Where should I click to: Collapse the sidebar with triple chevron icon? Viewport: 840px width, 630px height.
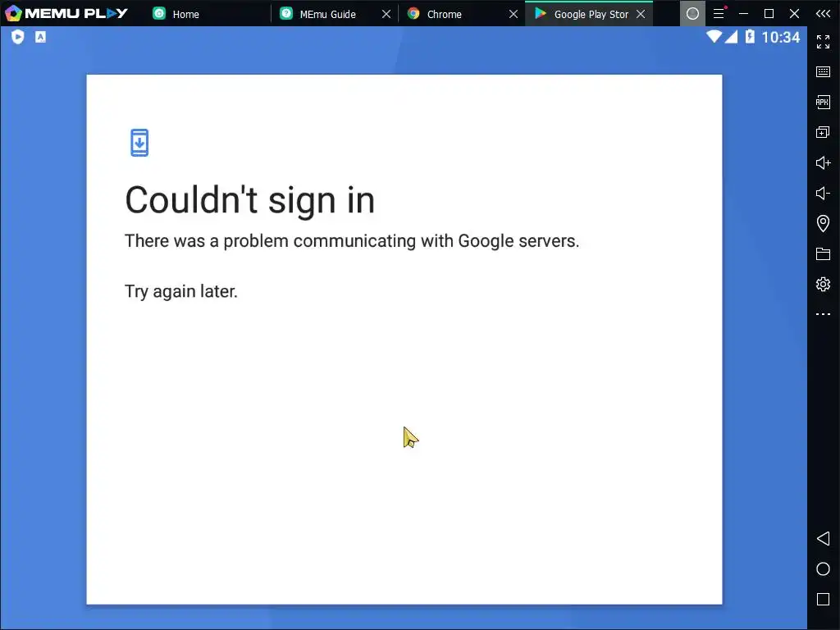(823, 13)
